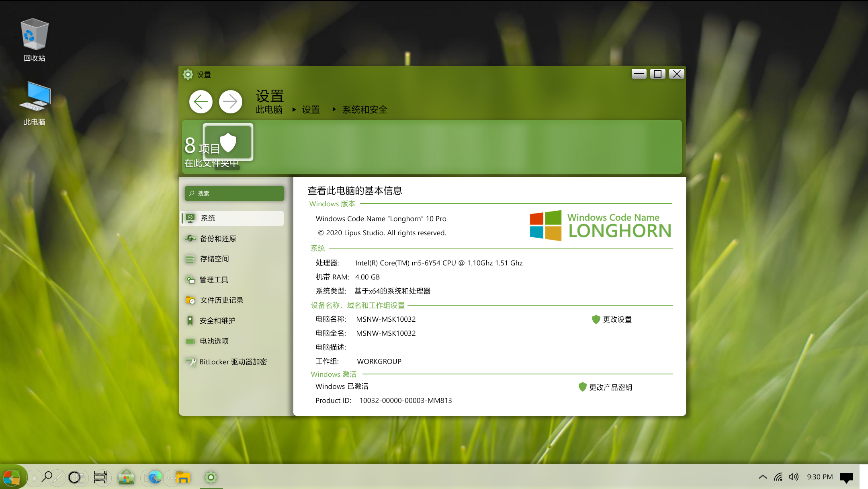Expand breadcrumb arrow after 此电脑
This screenshot has height=489, width=868.
[294, 109]
